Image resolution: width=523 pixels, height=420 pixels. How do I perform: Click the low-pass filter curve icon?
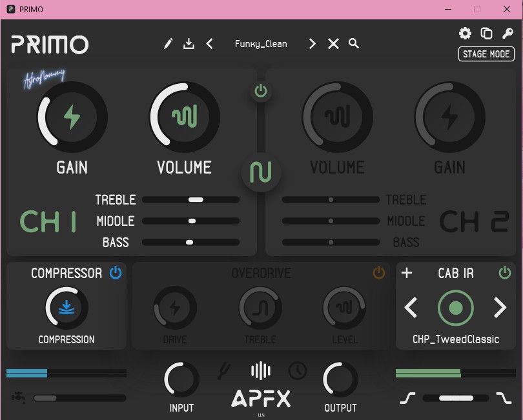coord(504,398)
